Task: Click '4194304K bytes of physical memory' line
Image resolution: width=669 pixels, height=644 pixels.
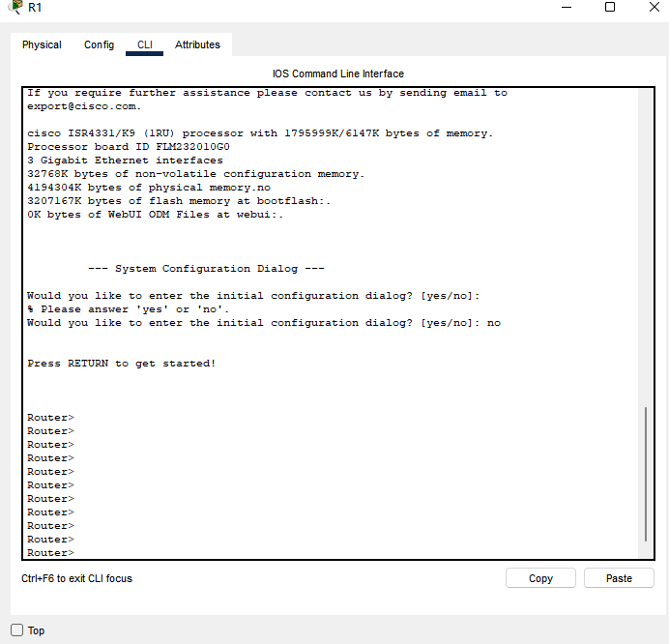Action: click(149, 188)
